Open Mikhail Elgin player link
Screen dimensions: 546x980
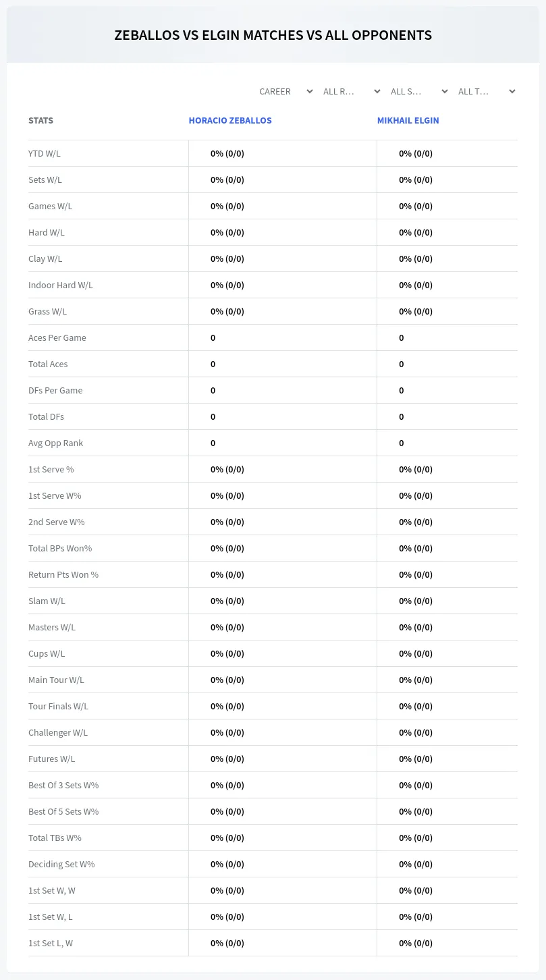coord(408,120)
